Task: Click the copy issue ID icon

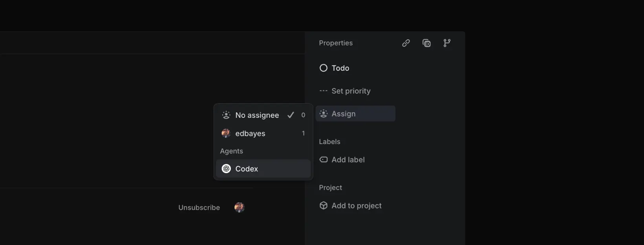Action: (x=426, y=43)
